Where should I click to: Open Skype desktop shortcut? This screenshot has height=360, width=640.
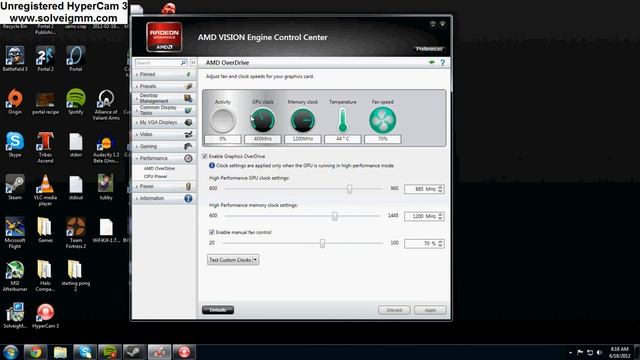tap(15, 144)
